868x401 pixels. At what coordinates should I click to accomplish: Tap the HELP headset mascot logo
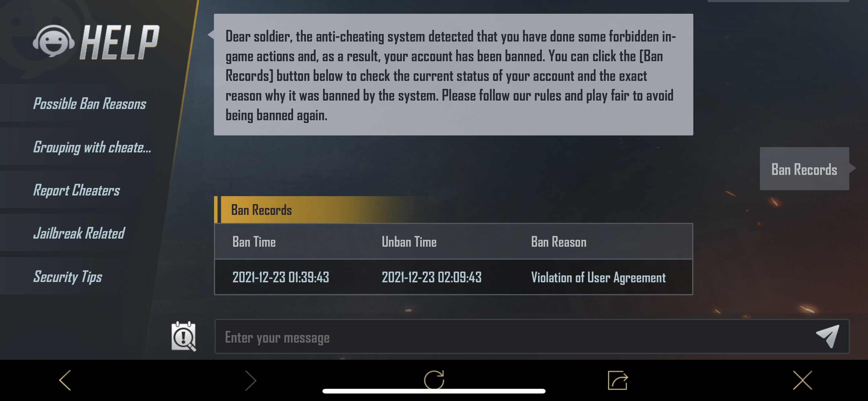click(53, 41)
